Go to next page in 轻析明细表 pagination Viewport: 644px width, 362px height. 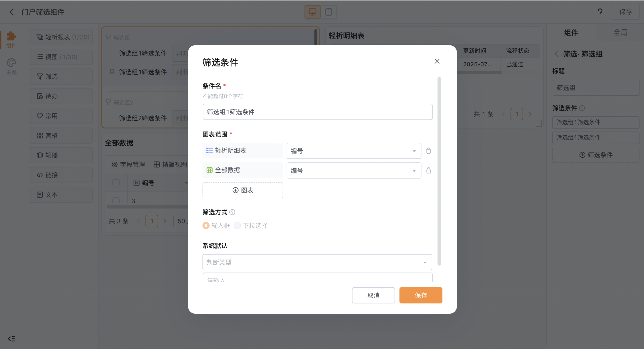[x=530, y=114]
